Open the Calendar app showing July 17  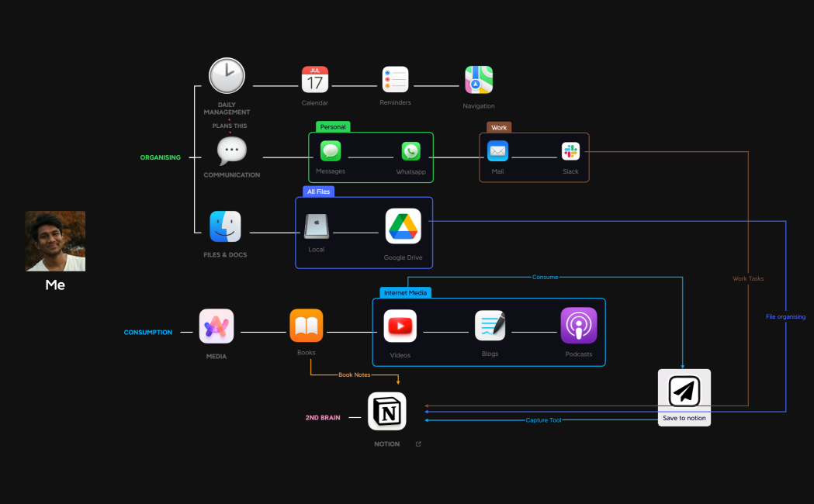[315, 79]
